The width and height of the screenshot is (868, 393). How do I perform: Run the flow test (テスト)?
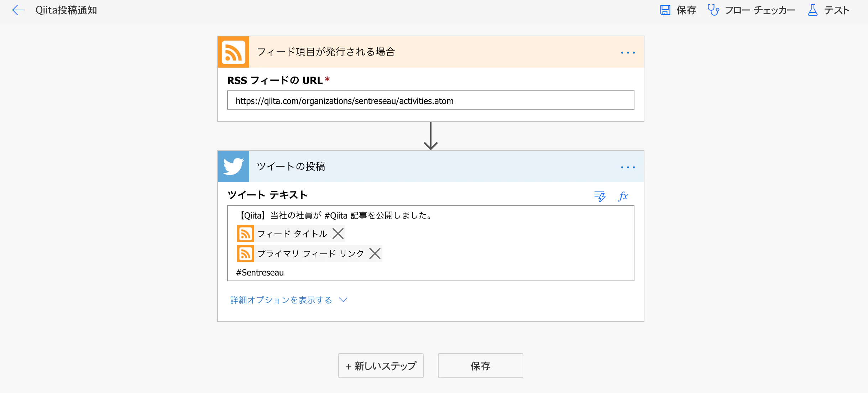(828, 10)
